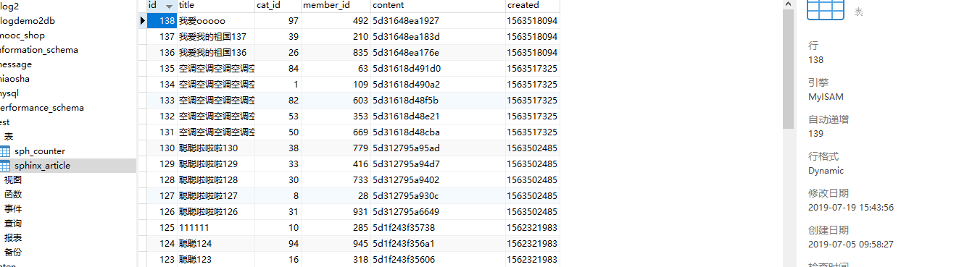The width and height of the screenshot is (980, 267).
Task: Select the performance_schema database
Action: 41,108
